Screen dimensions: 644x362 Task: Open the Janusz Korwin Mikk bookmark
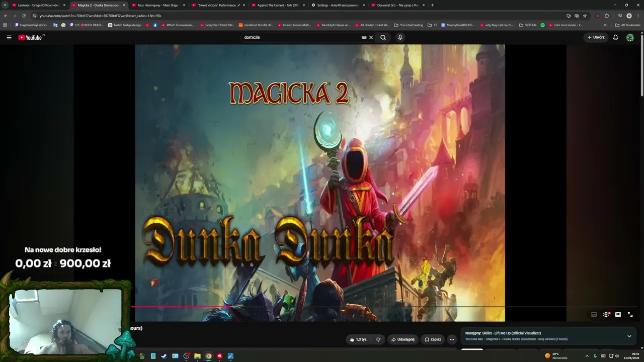294,25
